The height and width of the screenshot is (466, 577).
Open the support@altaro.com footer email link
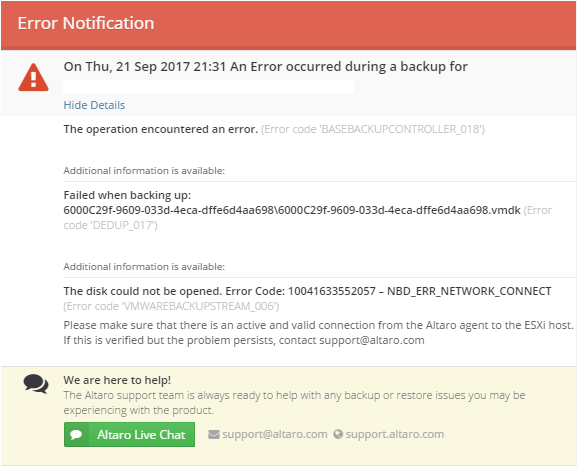click(275, 434)
